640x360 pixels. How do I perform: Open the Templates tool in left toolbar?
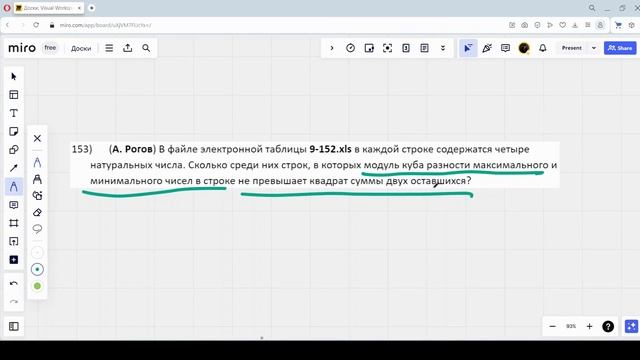pyautogui.click(x=13, y=95)
